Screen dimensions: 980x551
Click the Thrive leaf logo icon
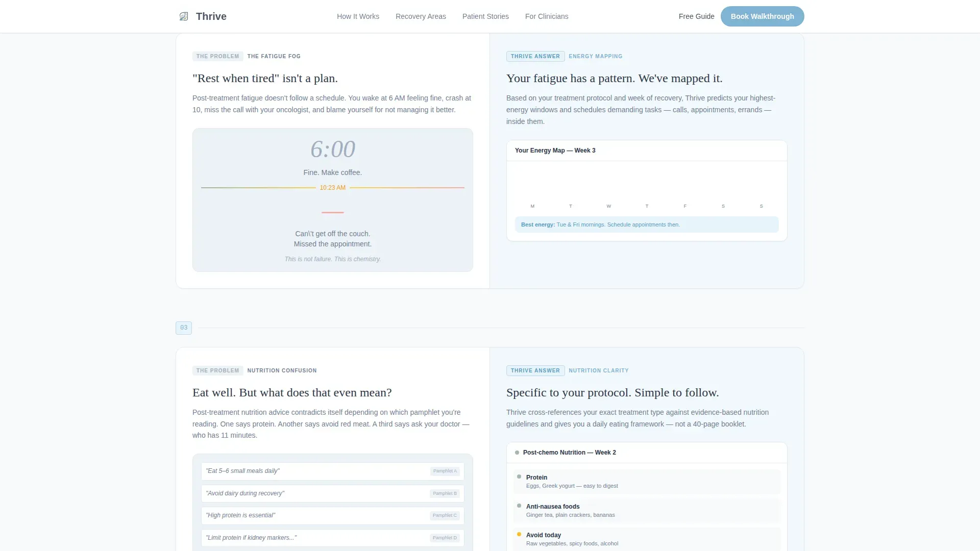[184, 16]
